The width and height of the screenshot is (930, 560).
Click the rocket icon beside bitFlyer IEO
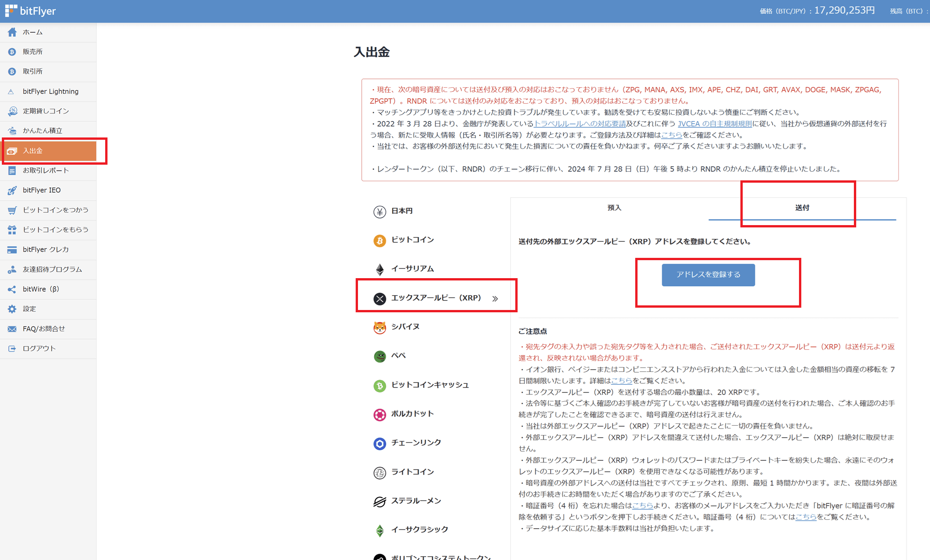point(12,190)
